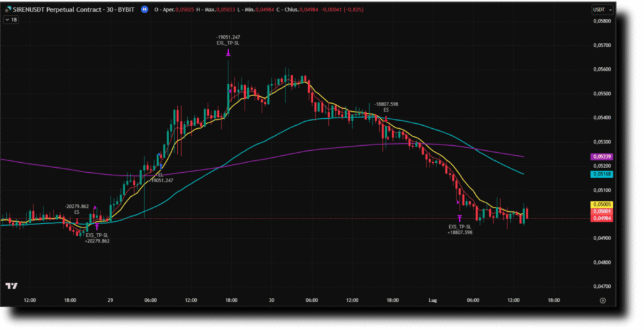Click the Lug date on time axis
The height and width of the screenshot is (330, 644).
[432, 300]
